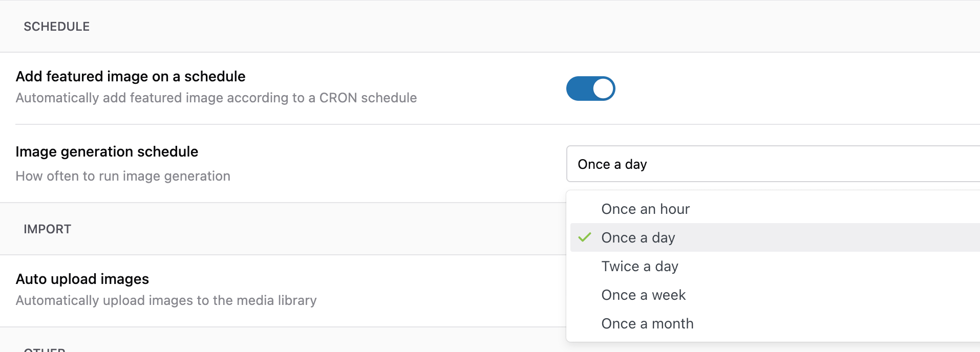Click the IMPORT section header
This screenshot has width=980, height=352.
click(47, 229)
